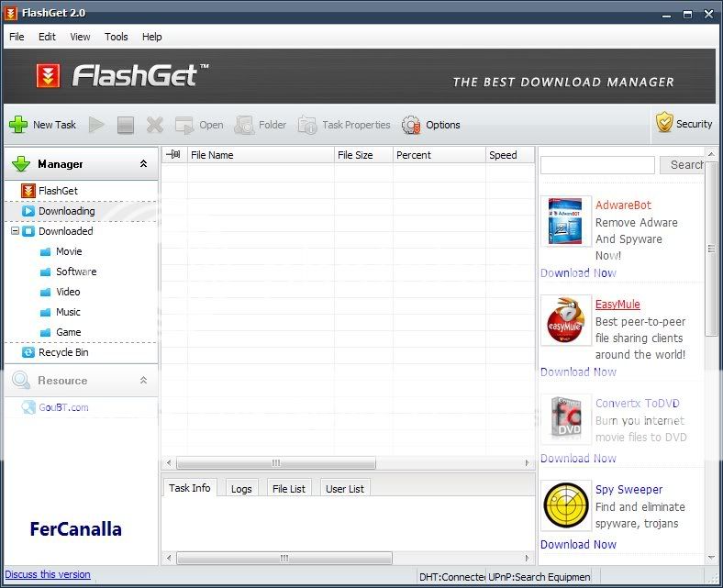
Task: Open the Discuss this version link
Action: pos(48,574)
